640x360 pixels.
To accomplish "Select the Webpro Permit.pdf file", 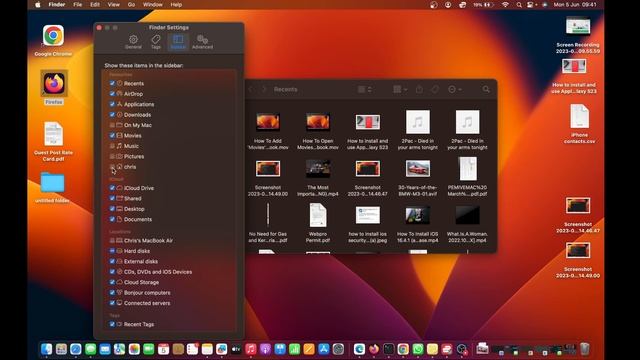I will [318, 223].
